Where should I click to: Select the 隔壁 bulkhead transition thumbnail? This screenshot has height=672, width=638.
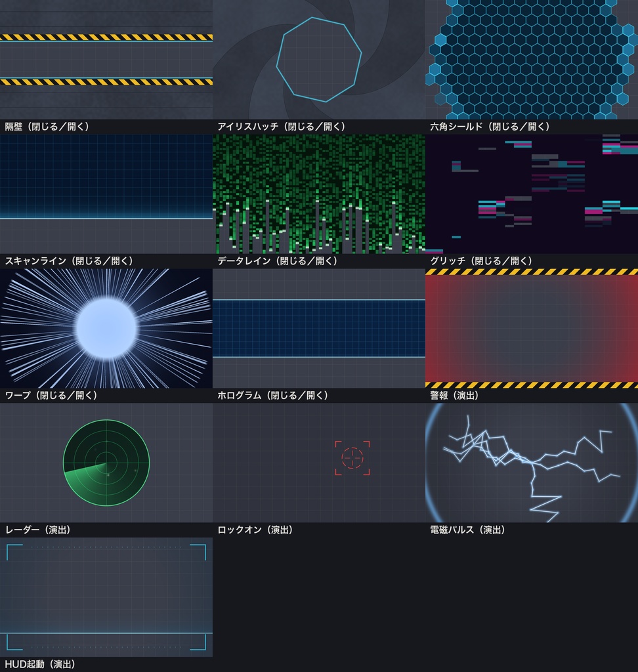(x=106, y=60)
